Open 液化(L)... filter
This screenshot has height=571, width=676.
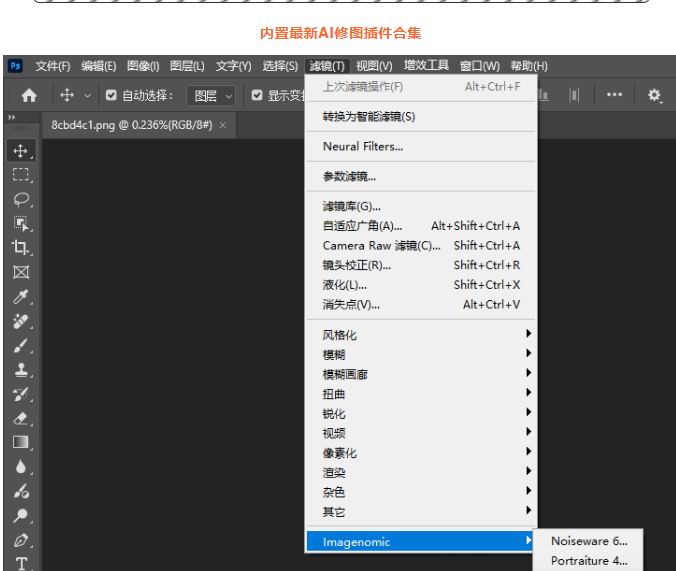(421, 285)
